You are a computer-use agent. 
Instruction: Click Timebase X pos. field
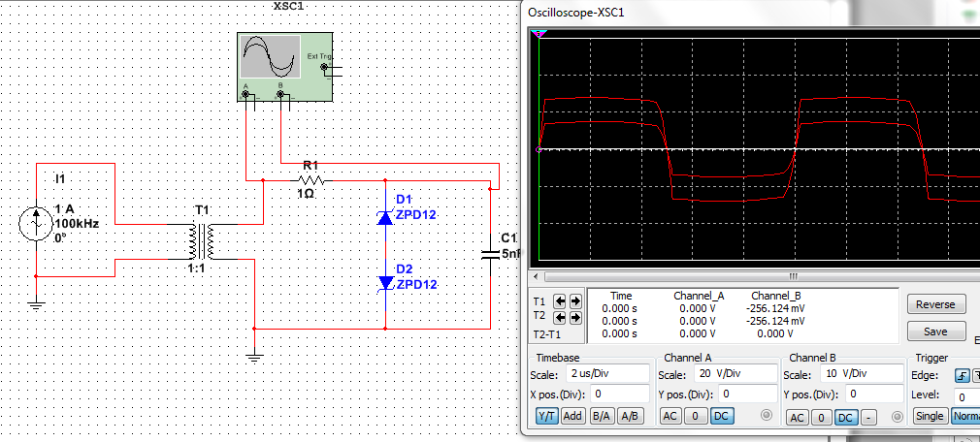coord(619,395)
